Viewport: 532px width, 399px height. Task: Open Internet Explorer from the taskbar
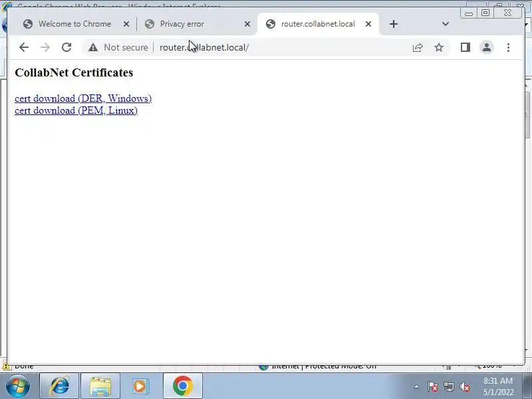[x=59, y=386]
